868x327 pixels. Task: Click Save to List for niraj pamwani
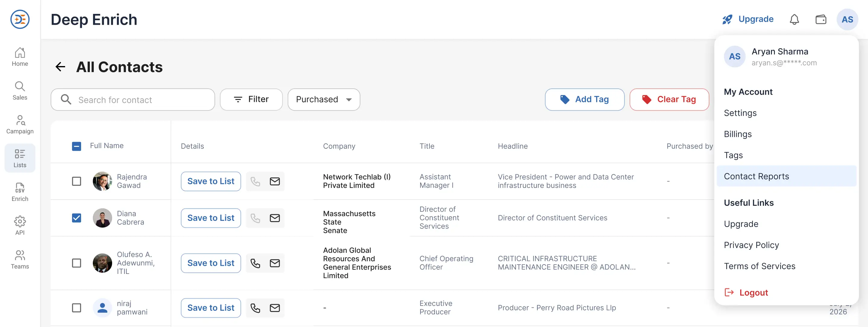[x=211, y=307]
